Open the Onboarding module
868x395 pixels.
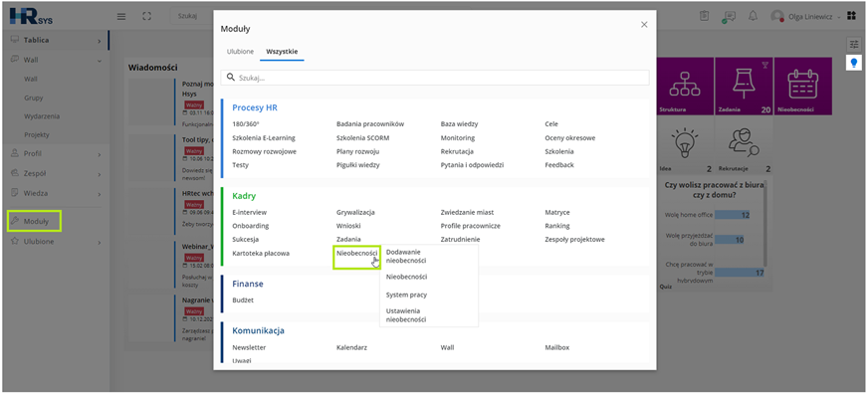point(251,226)
